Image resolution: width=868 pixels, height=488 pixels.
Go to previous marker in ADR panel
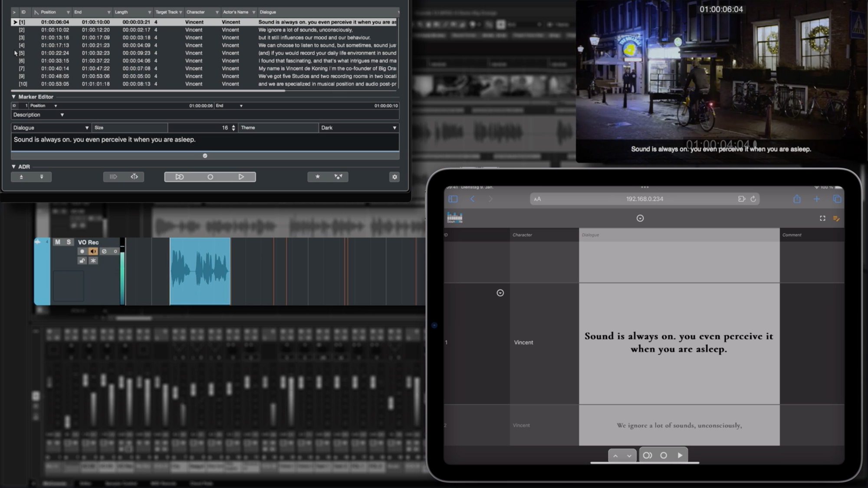click(x=21, y=177)
